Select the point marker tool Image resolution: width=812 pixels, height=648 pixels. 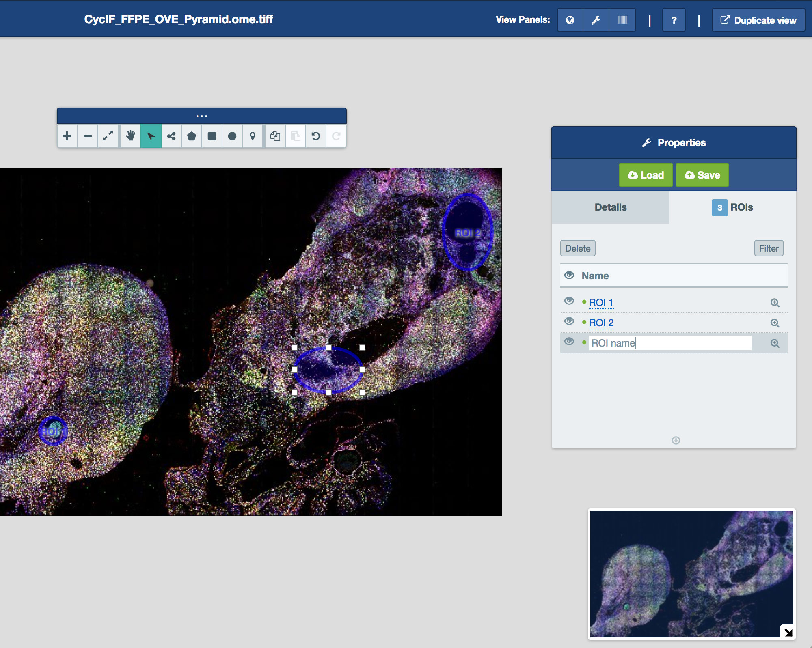click(253, 136)
